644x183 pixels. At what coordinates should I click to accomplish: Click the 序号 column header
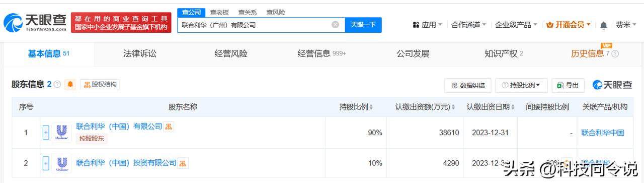(x=26, y=107)
